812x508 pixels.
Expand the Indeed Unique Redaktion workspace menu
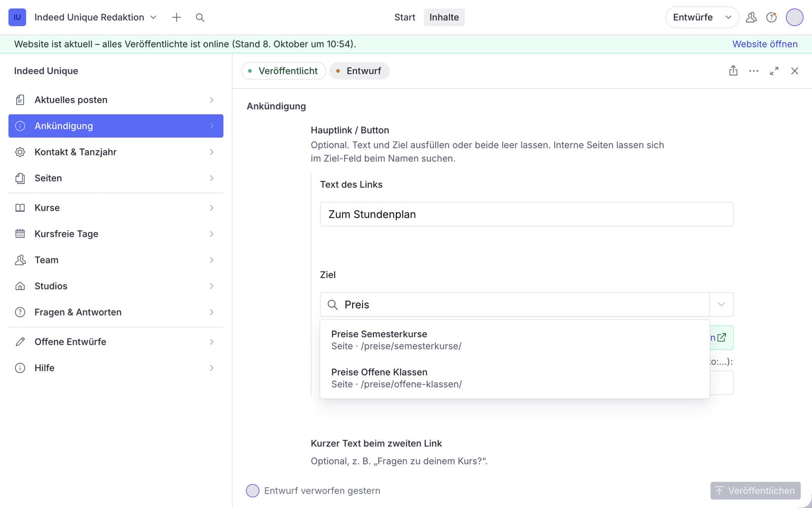pyautogui.click(x=95, y=17)
